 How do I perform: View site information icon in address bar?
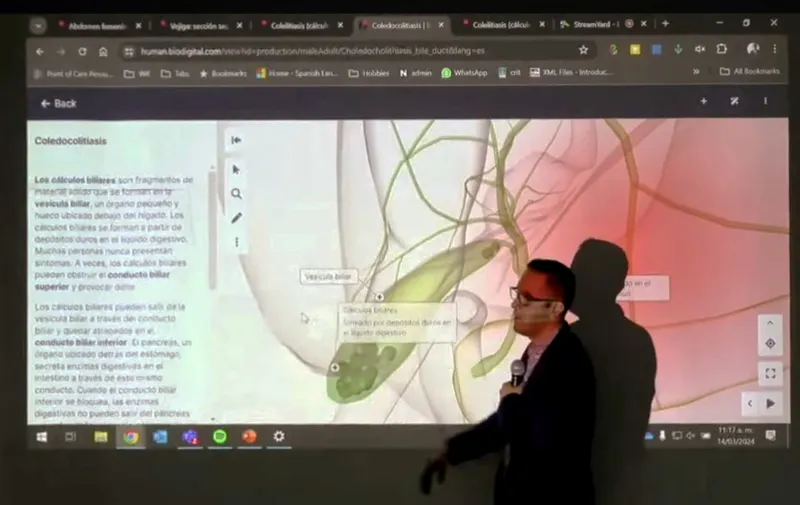click(x=129, y=52)
